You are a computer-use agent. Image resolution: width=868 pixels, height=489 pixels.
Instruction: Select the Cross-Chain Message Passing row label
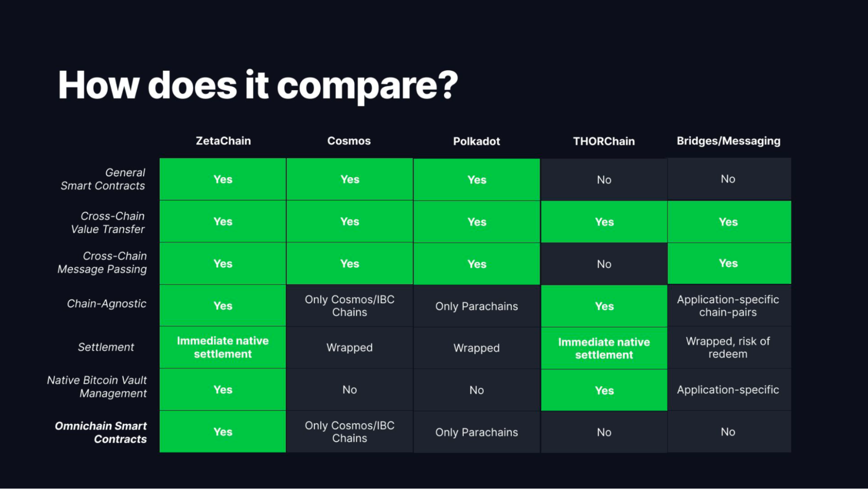point(102,263)
